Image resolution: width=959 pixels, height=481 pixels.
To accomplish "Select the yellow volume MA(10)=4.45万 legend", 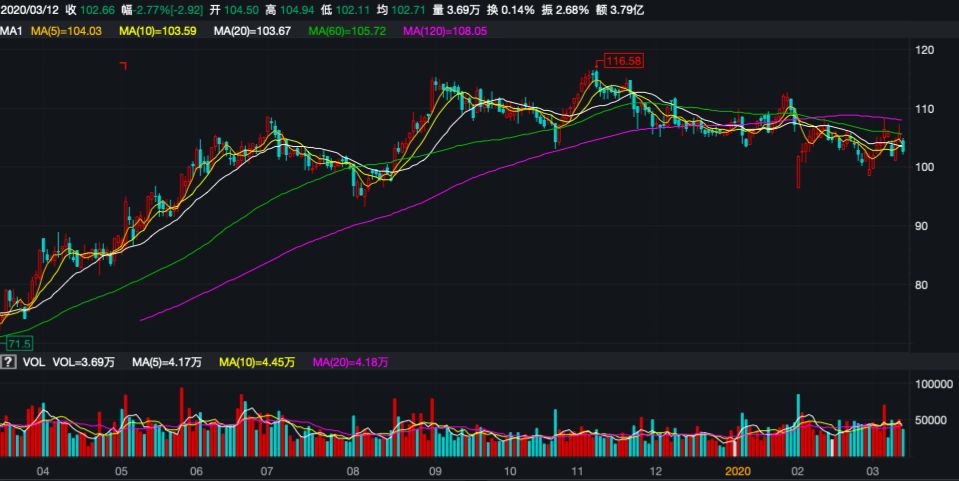I will (257, 362).
